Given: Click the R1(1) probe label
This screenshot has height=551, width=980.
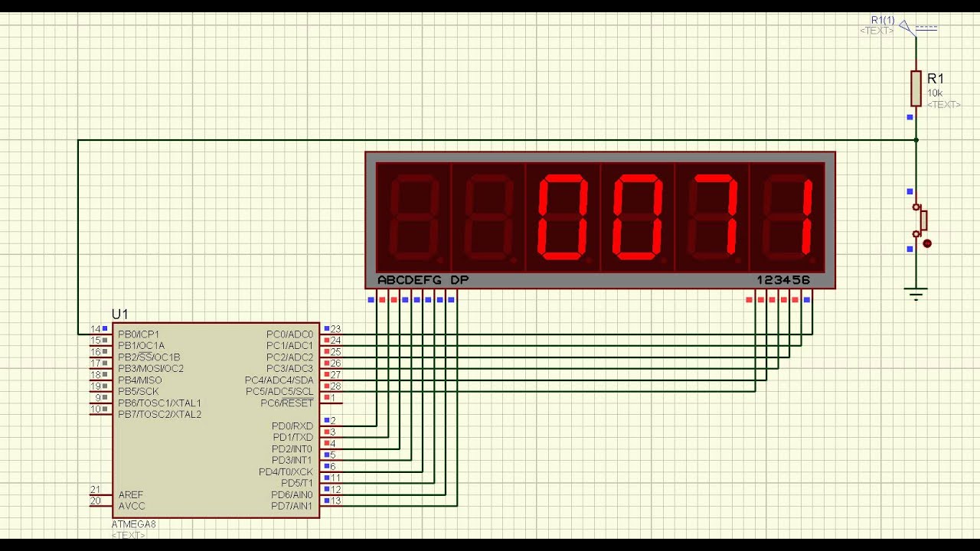Looking at the screenshot, I should click(883, 21).
